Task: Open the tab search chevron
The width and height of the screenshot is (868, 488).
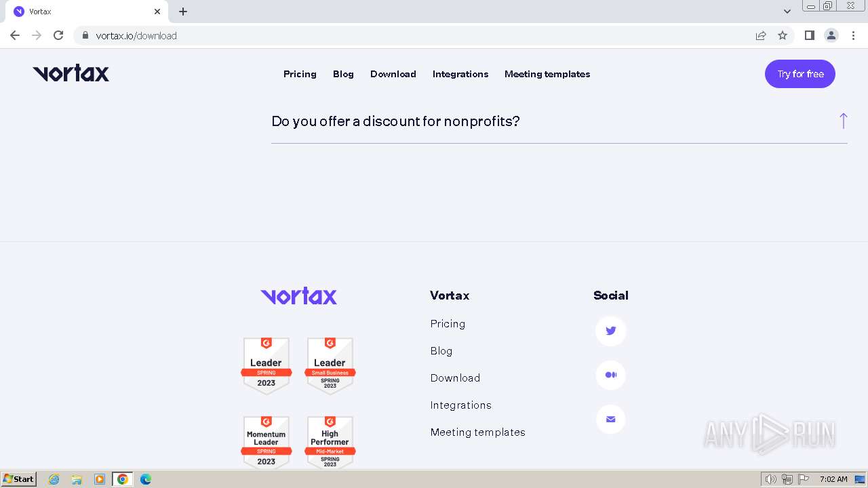Action: pos(787,12)
